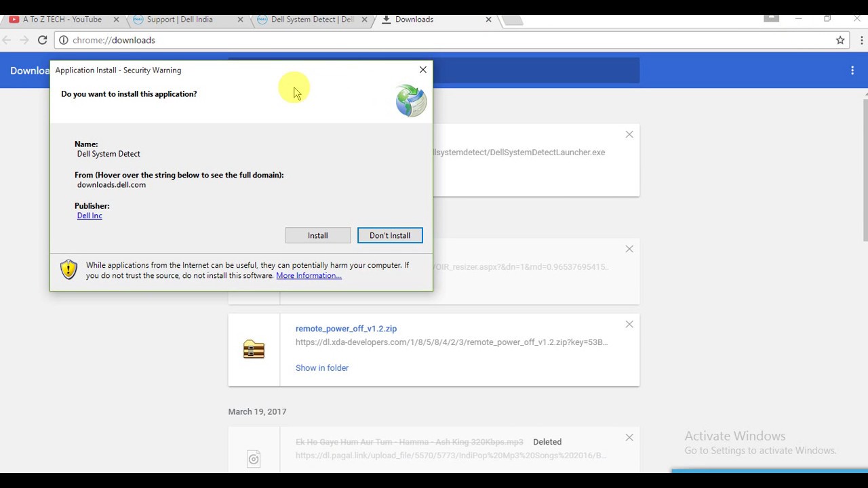
Task: Click the pagal.link download URL text
Action: point(452,455)
